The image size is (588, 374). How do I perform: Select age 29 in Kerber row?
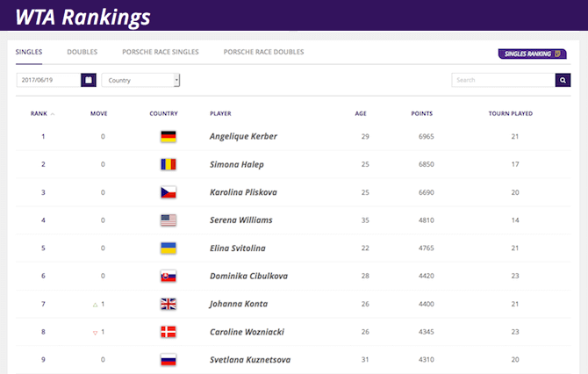[x=365, y=137]
